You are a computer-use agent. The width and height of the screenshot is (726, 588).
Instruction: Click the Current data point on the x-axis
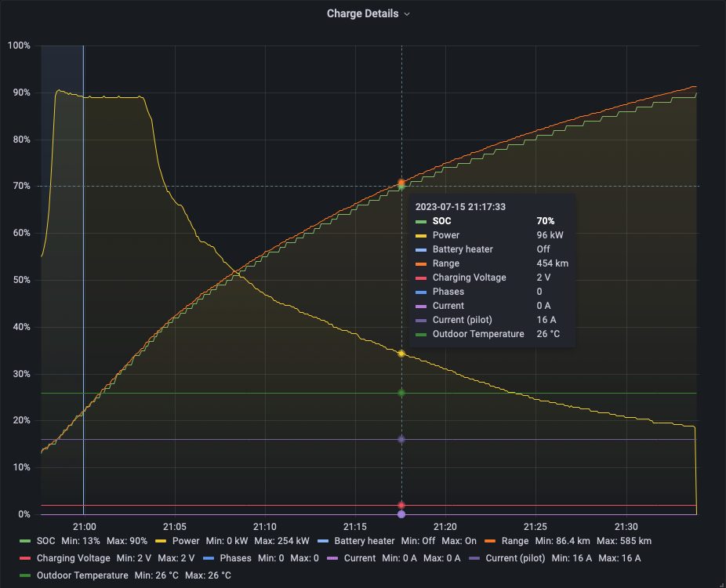[401, 514]
